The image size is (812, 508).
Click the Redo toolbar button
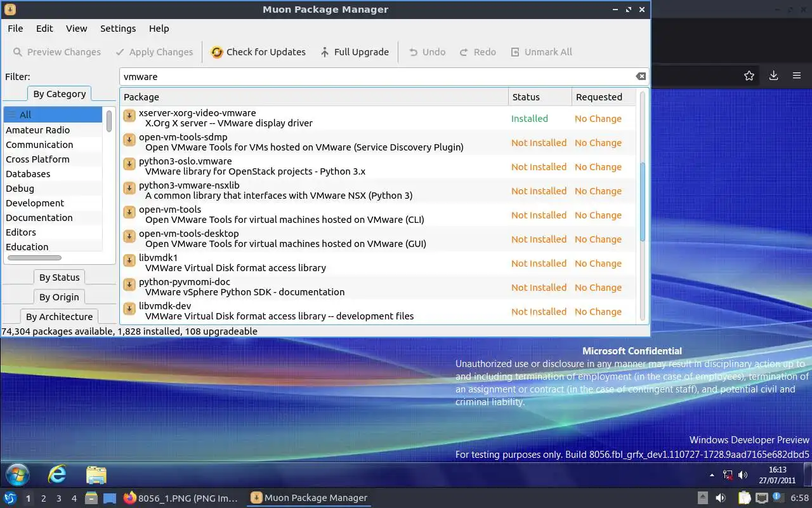click(x=478, y=52)
